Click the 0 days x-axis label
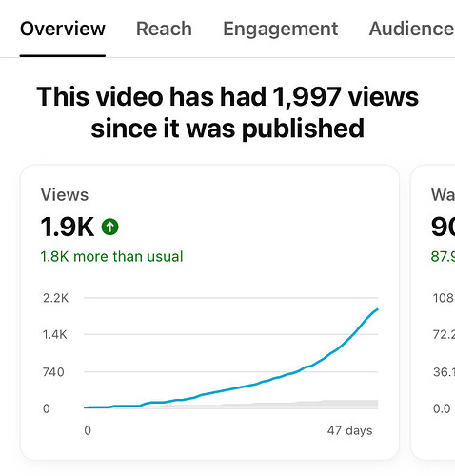 click(88, 430)
